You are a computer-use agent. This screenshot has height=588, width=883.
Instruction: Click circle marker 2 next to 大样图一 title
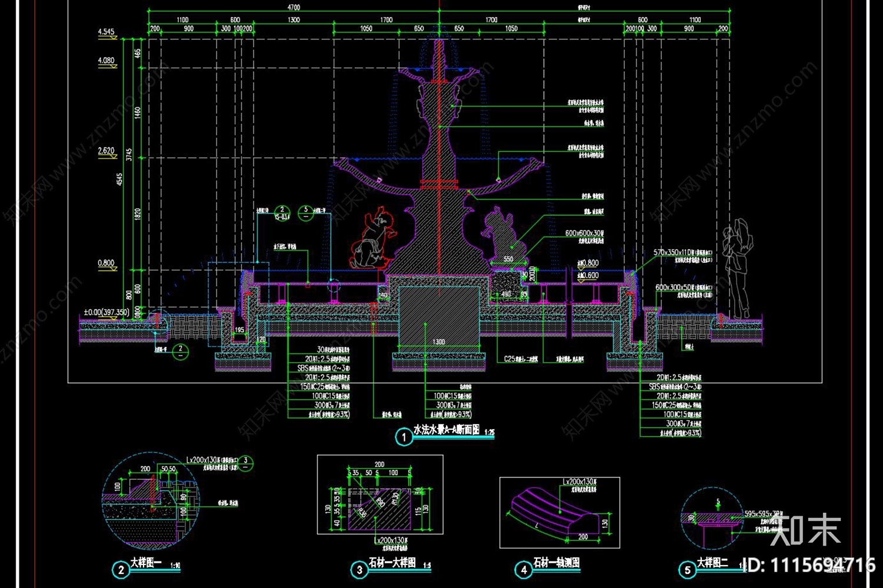point(121,569)
